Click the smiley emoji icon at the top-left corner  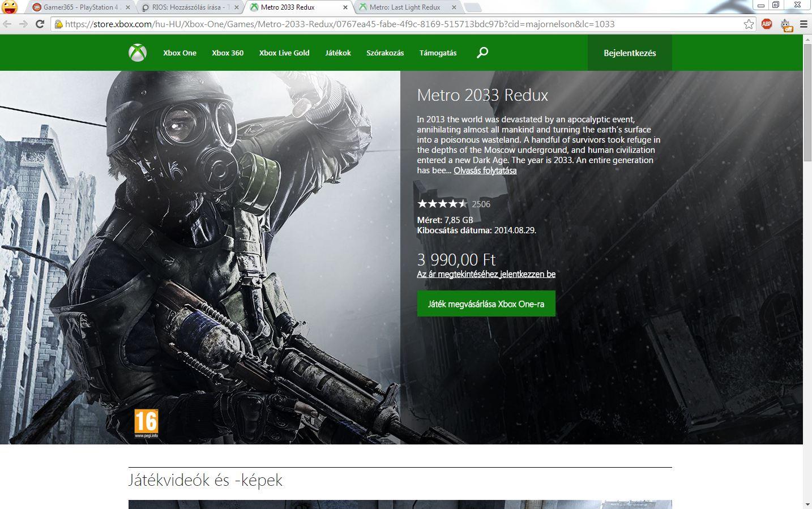pos(9,7)
